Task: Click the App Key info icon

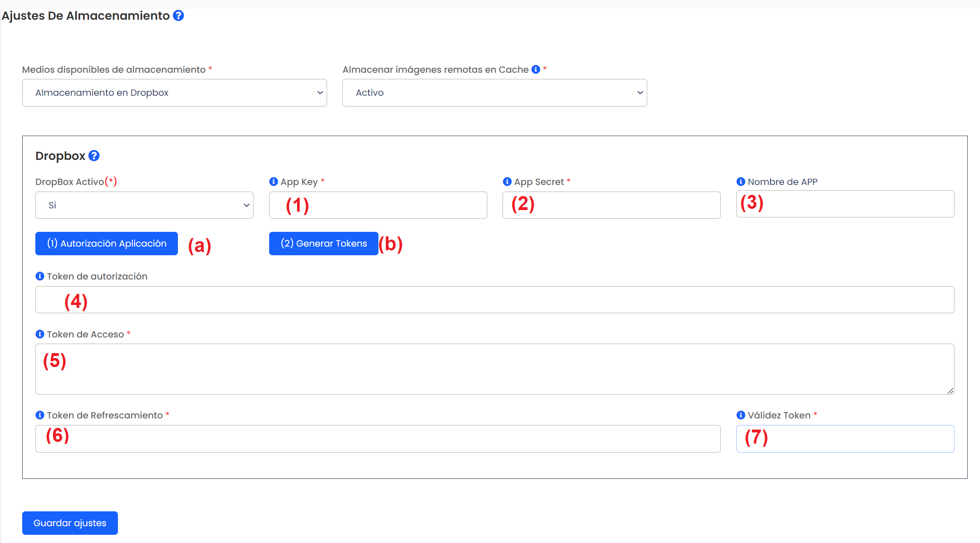Action: pyautogui.click(x=274, y=182)
